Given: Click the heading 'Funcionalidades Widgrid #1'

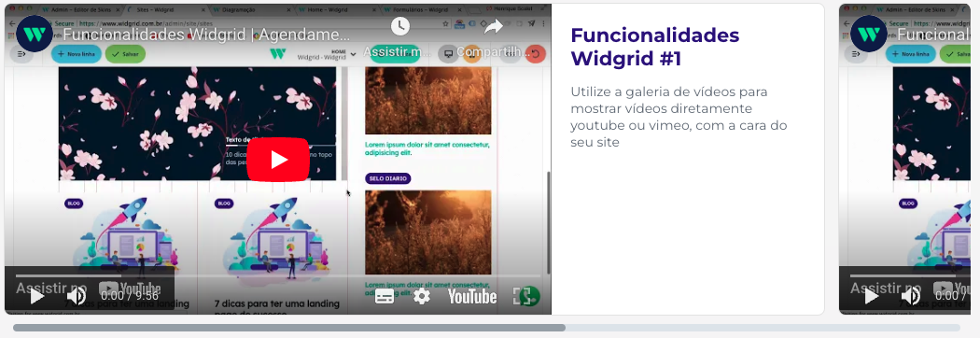Looking at the screenshot, I should (655, 47).
